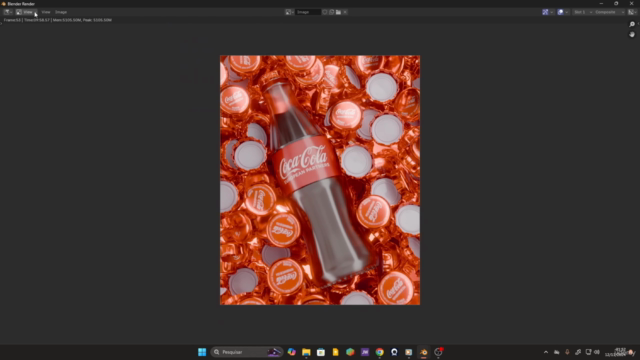Browse linked images via image icon dropdown
This screenshot has width=640, height=360.
point(289,12)
